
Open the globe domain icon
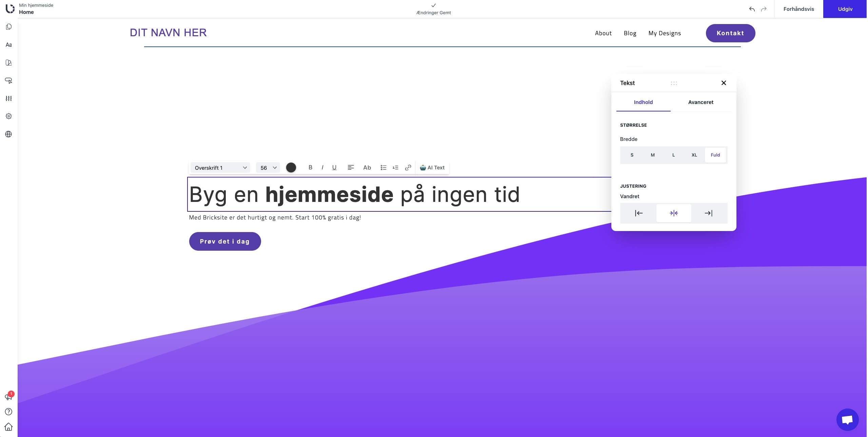click(9, 134)
